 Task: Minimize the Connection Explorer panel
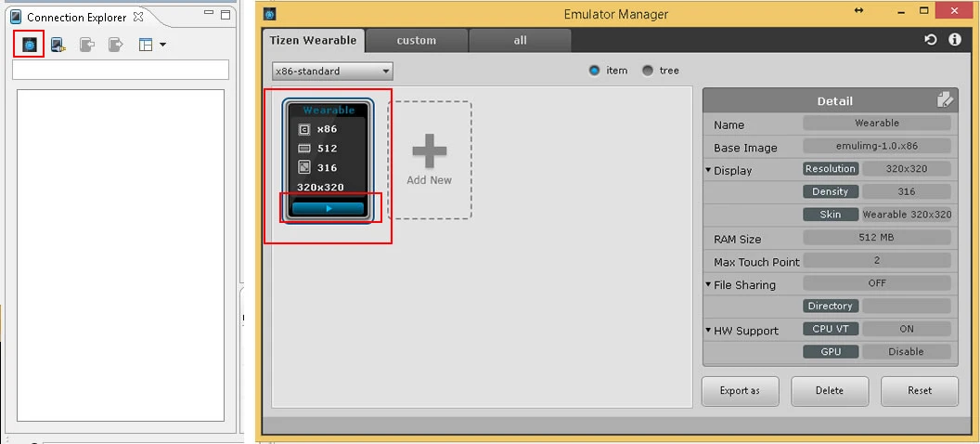click(210, 12)
